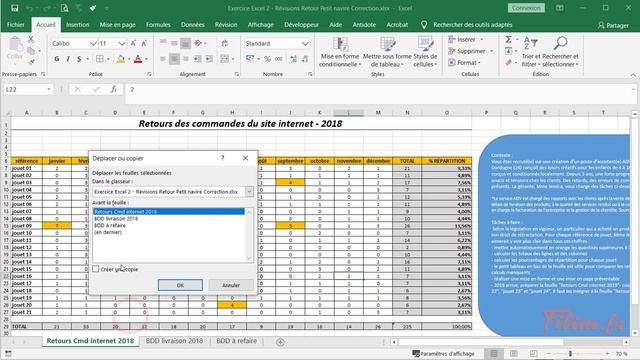This screenshot has height=360, width=640.
Task: Open Rechercher et sélectionner menu
Action: [x=560, y=52]
